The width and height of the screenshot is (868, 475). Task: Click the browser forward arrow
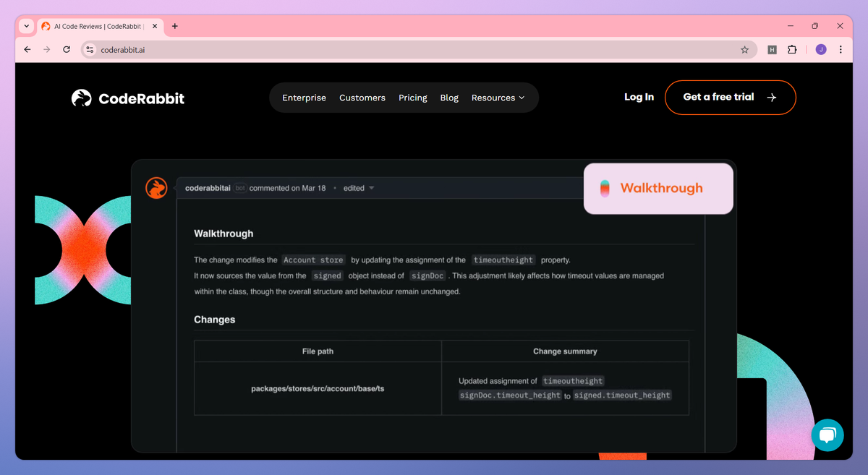coord(47,50)
